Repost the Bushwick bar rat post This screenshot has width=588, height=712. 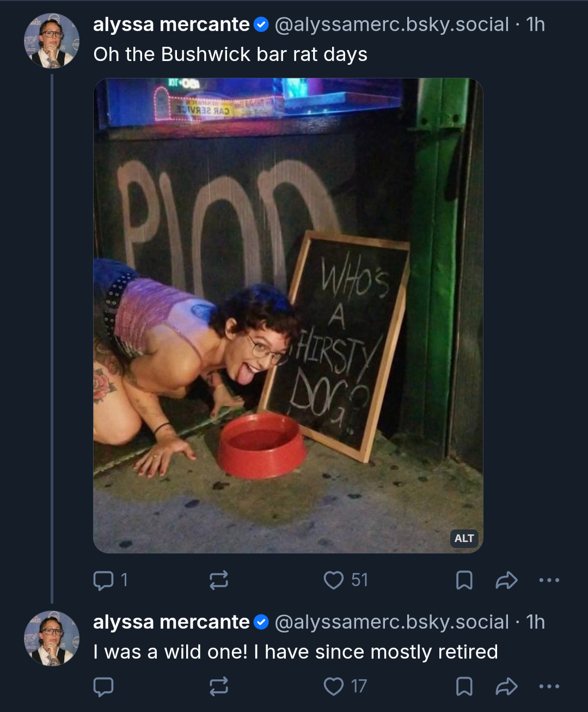coord(219,580)
